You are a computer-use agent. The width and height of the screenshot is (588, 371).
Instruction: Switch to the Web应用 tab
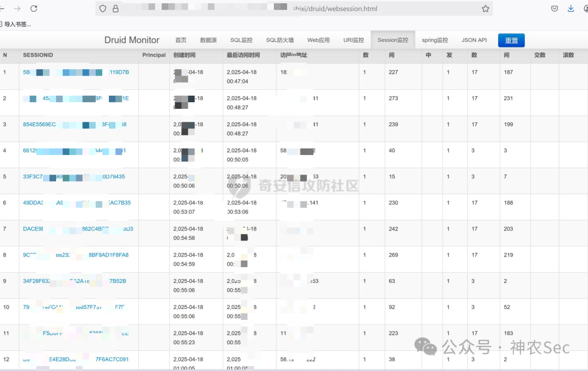pyautogui.click(x=318, y=40)
